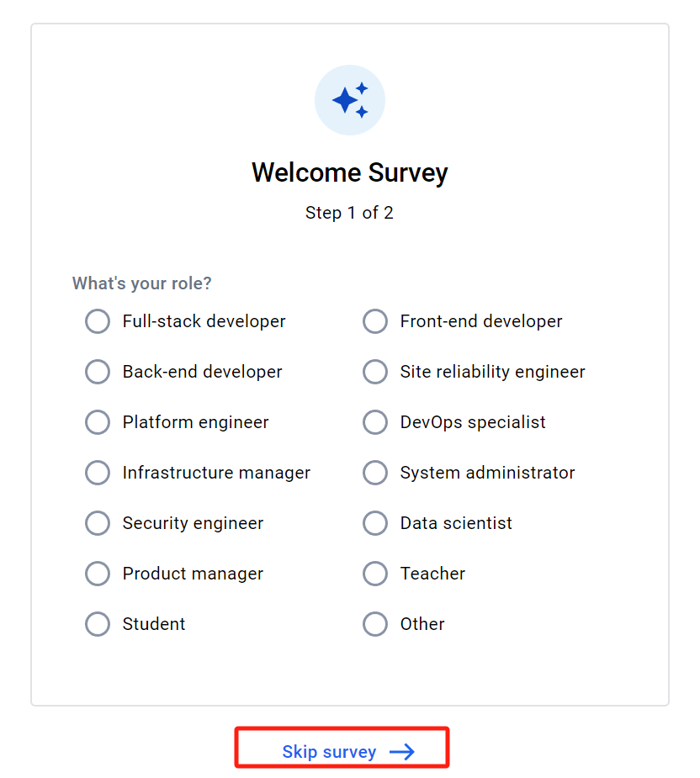Pick System administrator as role
Viewport: 700px width, 778px height.
(375, 473)
